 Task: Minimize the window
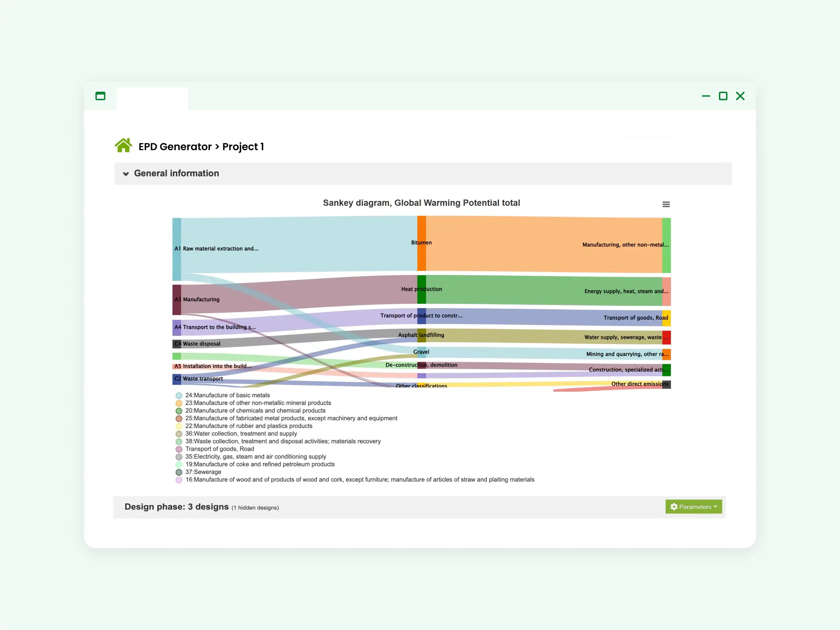tap(706, 96)
